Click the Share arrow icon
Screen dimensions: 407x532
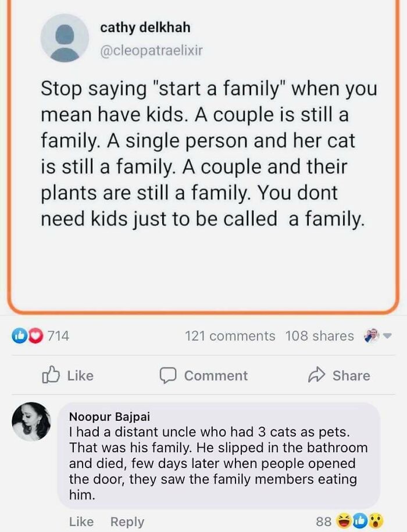318,375
